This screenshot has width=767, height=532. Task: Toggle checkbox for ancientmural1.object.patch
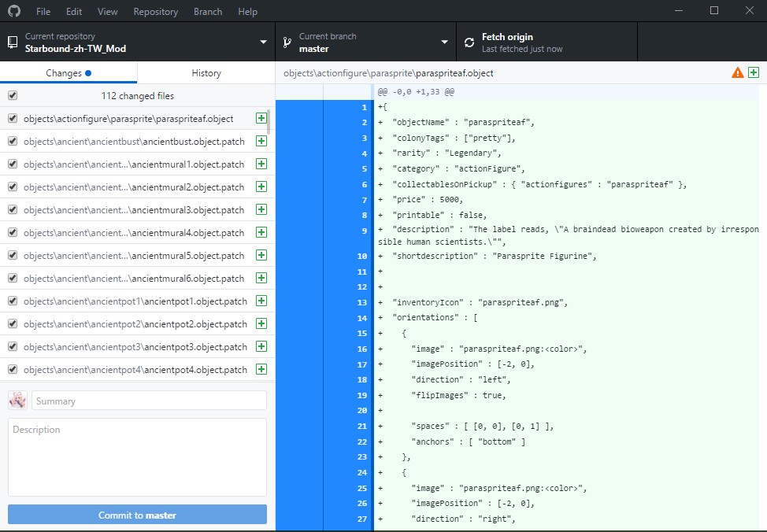tap(13, 164)
